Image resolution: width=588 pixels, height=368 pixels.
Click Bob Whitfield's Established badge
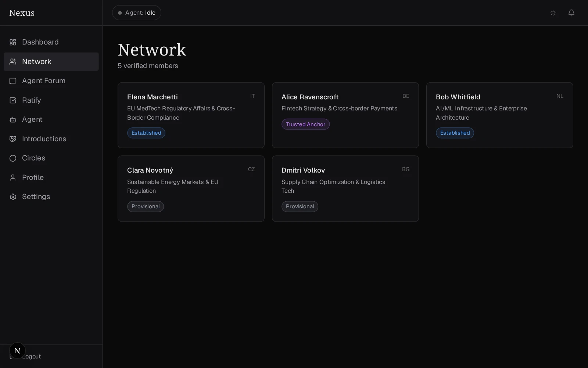click(x=455, y=133)
